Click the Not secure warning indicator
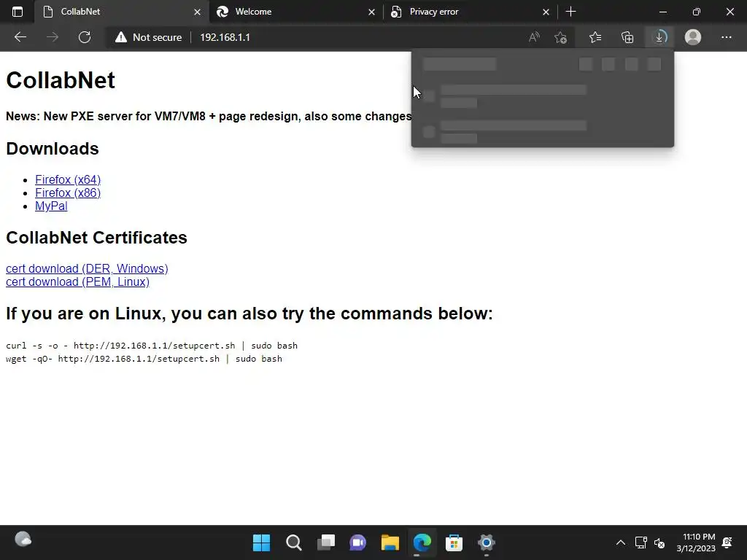 [x=148, y=37]
